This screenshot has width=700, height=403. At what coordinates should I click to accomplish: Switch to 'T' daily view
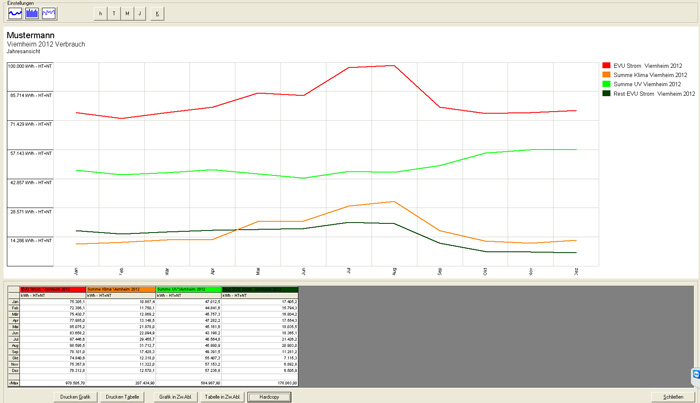pos(114,14)
